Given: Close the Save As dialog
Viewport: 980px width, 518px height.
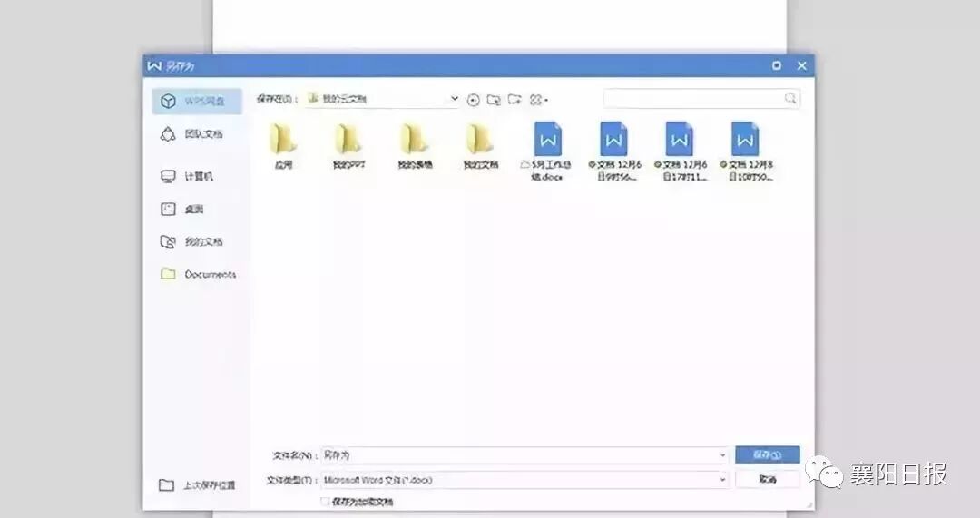Looking at the screenshot, I should pos(802,65).
